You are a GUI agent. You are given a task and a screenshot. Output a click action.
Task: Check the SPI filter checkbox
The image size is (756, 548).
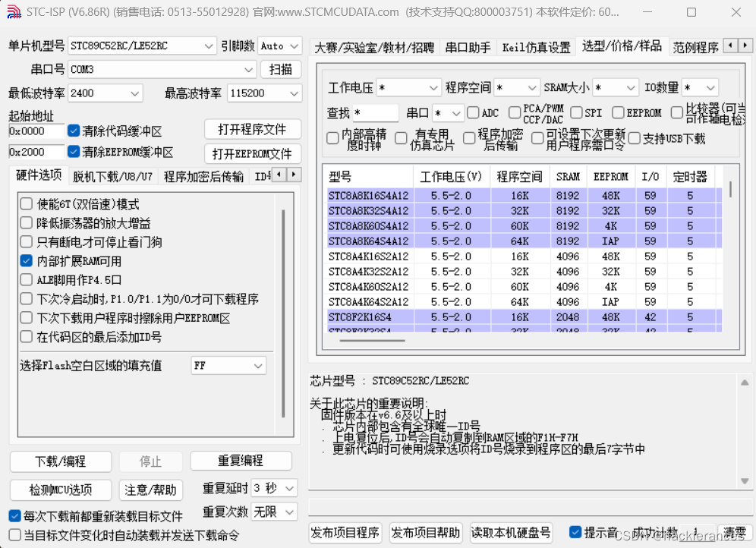coord(576,113)
